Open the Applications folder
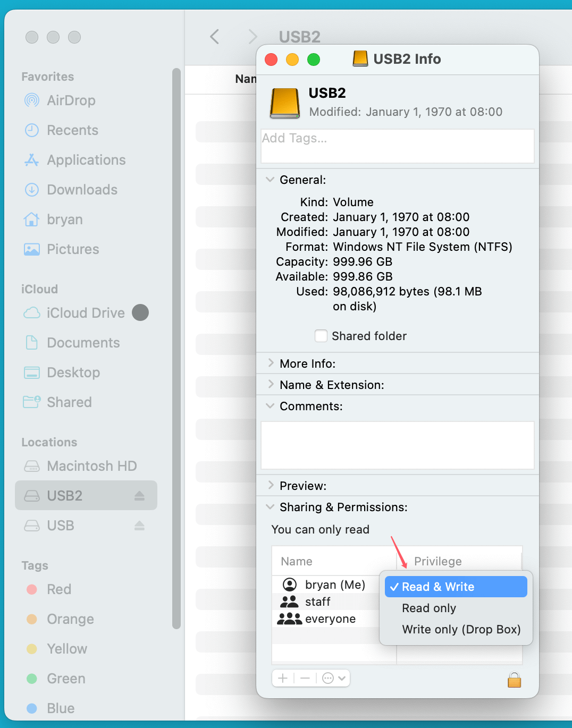 (x=86, y=160)
